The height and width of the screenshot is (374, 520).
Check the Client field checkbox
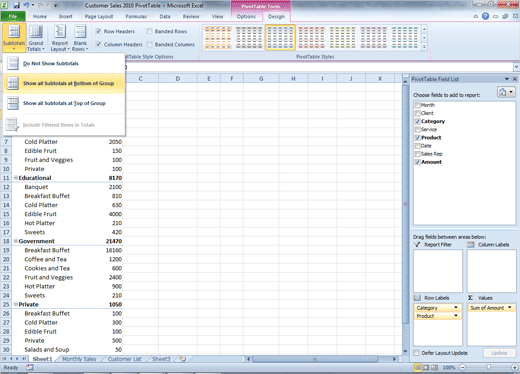click(x=417, y=113)
